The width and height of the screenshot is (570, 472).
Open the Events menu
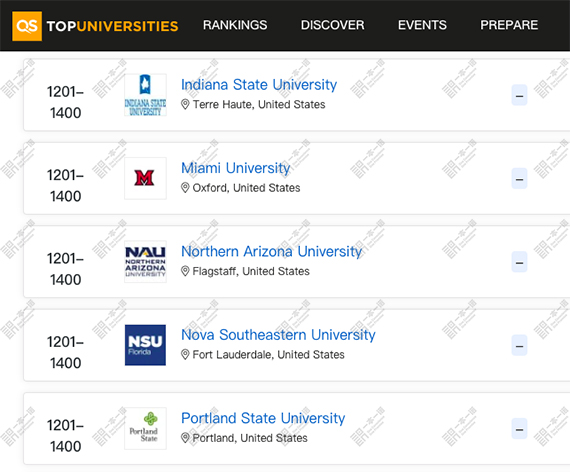point(422,25)
